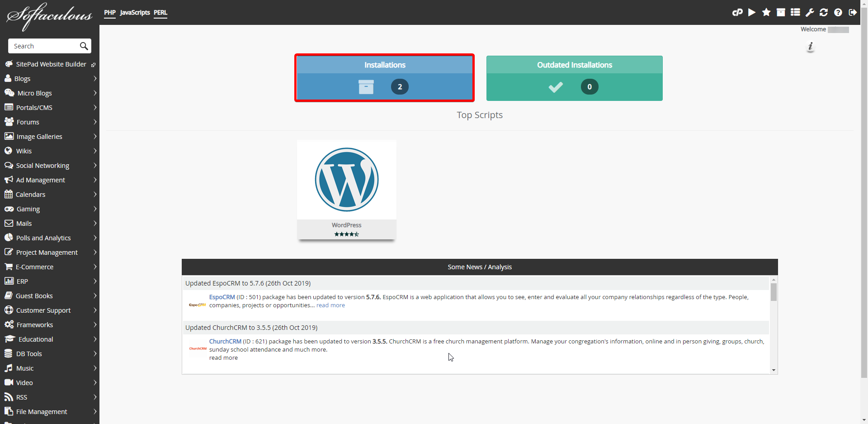The width and height of the screenshot is (868, 424).
Task: Click the news panel scroll down arrow
Action: pos(774,370)
